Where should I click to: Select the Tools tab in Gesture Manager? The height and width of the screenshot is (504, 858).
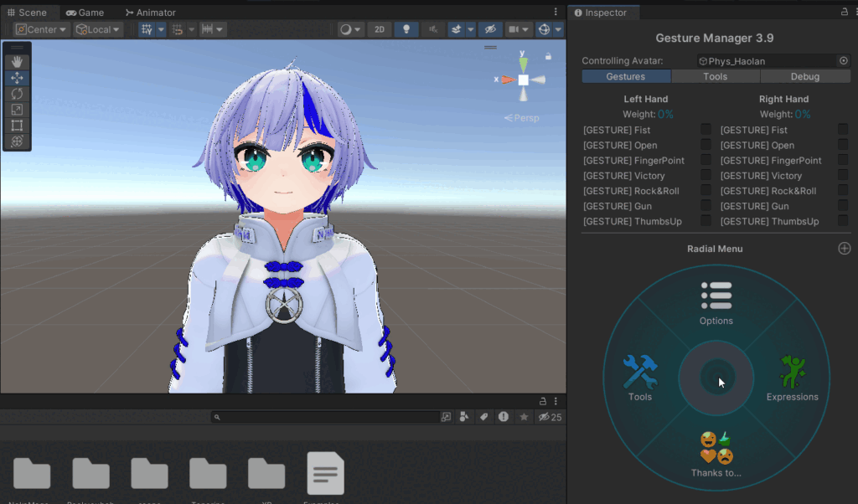tap(716, 76)
